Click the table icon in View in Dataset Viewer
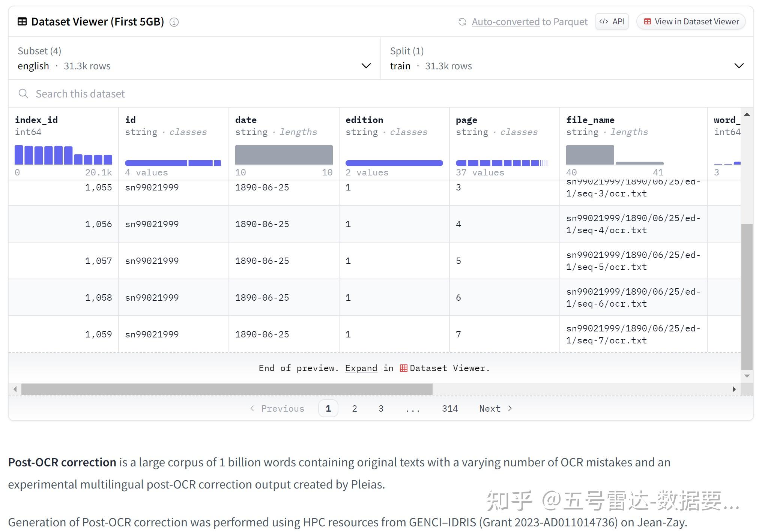The width and height of the screenshot is (759, 532). (648, 21)
